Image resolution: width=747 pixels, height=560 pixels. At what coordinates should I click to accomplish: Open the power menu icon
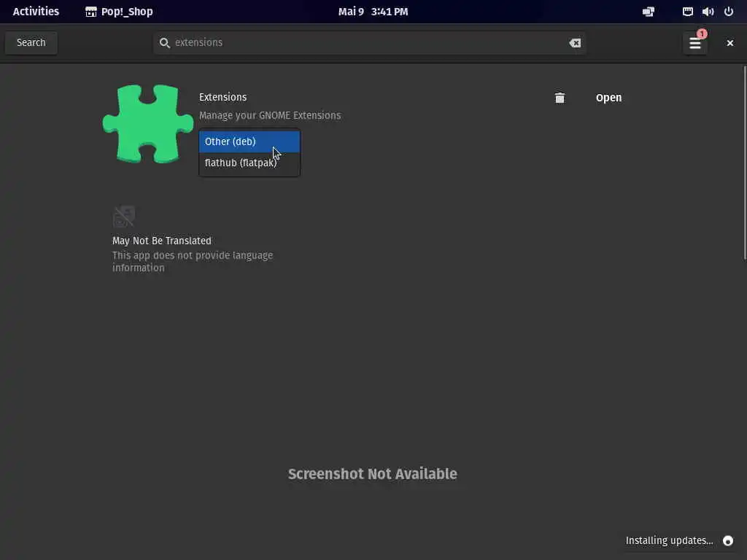(x=729, y=12)
